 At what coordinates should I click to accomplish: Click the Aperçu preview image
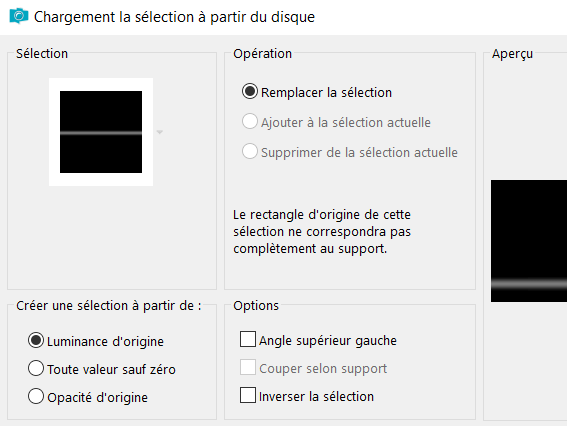click(x=529, y=241)
